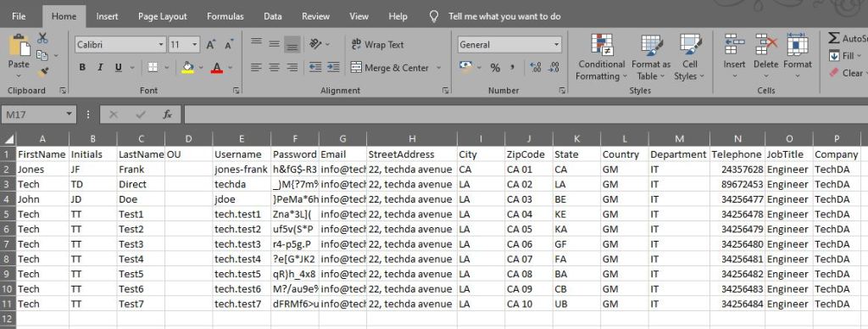Set middle vertical alignment
Screen dimensions: 868x329
point(274,44)
